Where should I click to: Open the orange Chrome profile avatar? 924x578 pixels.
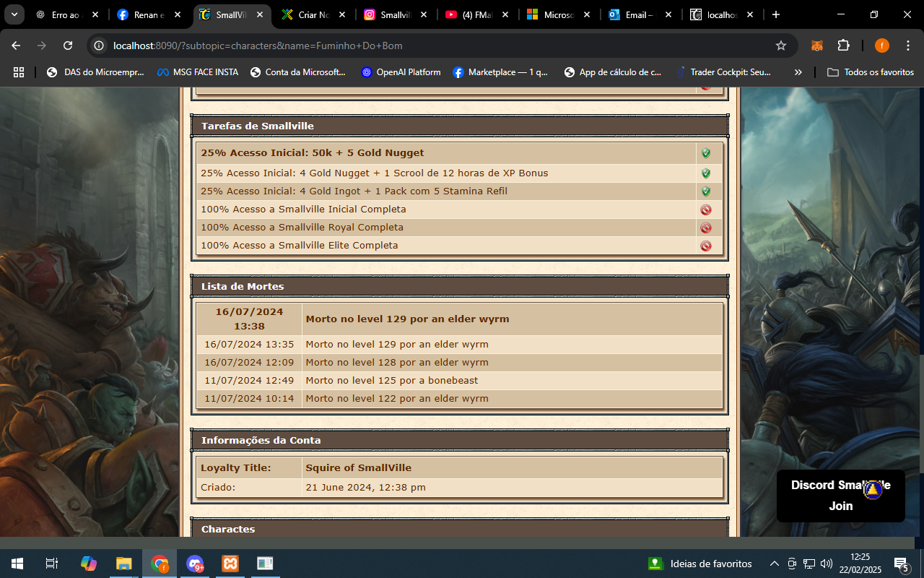(x=882, y=46)
